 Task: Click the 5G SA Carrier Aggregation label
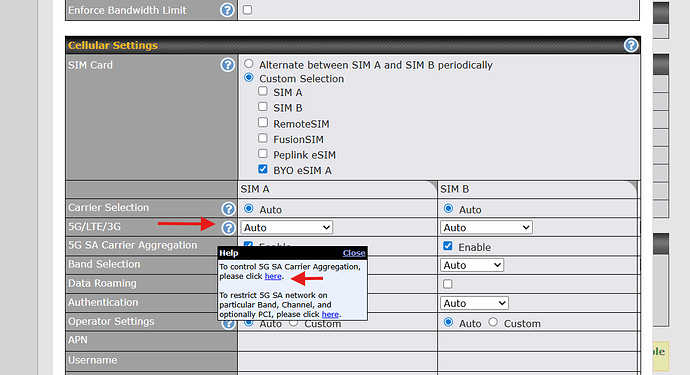tap(132, 245)
